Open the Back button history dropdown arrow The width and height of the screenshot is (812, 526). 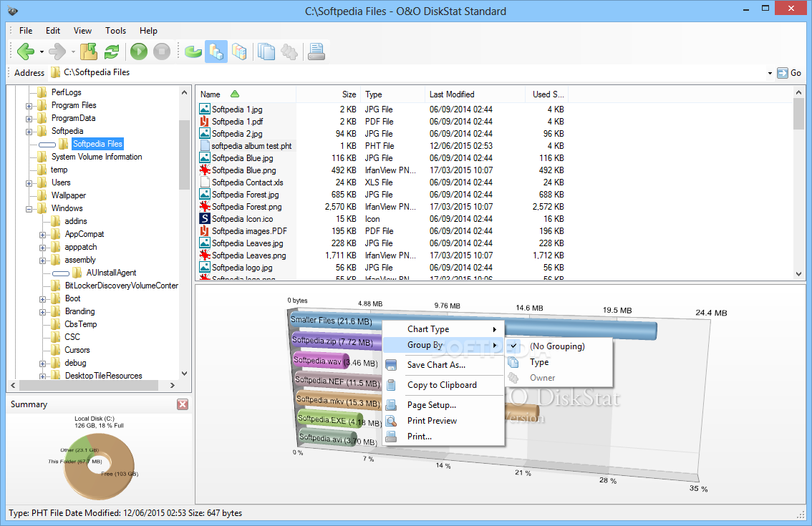tap(42, 52)
